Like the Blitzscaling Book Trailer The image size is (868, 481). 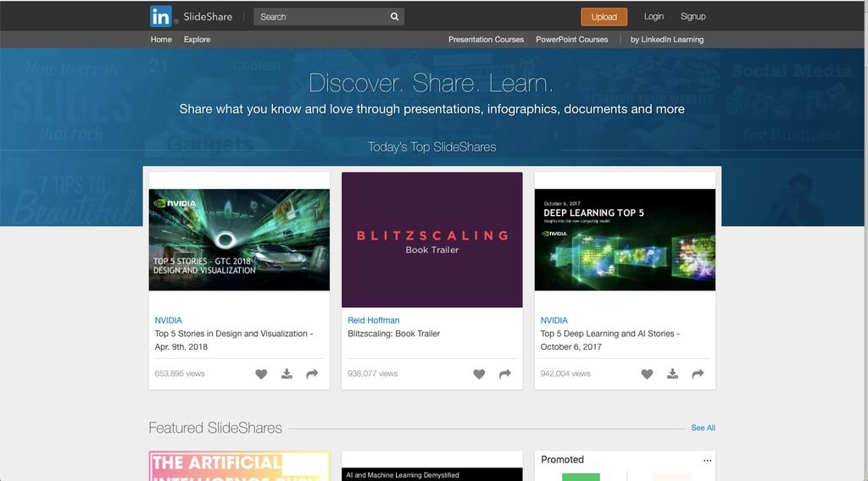tap(480, 374)
